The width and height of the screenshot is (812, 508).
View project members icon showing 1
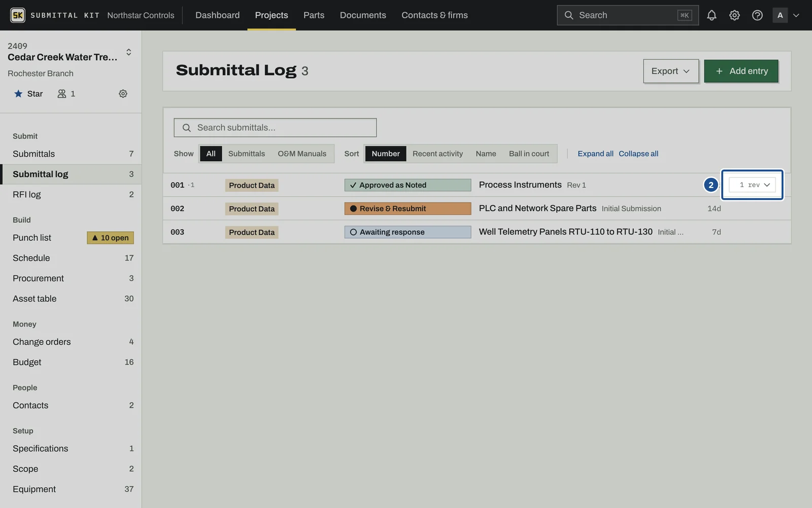pos(66,93)
